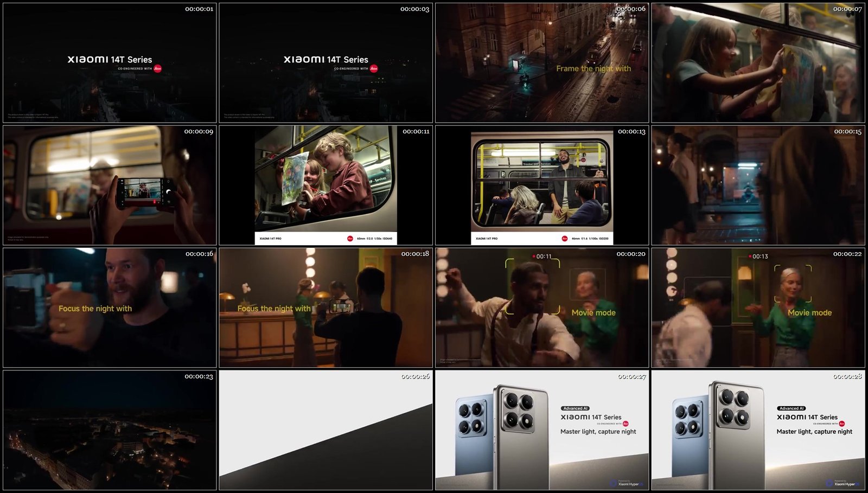Click the Xiaomi HyperOS logo in 00:00:27 frame
Screen dimensions: 868x493
tap(627, 483)
